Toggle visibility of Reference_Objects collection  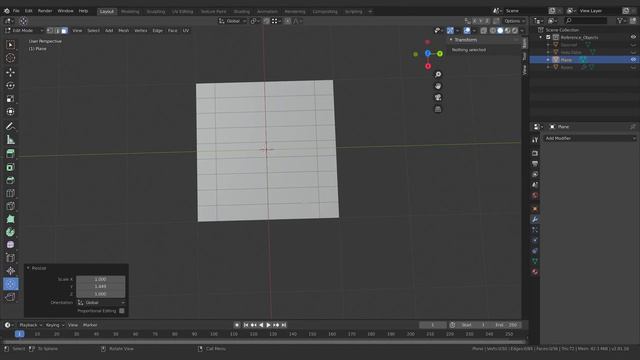click(x=633, y=37)
